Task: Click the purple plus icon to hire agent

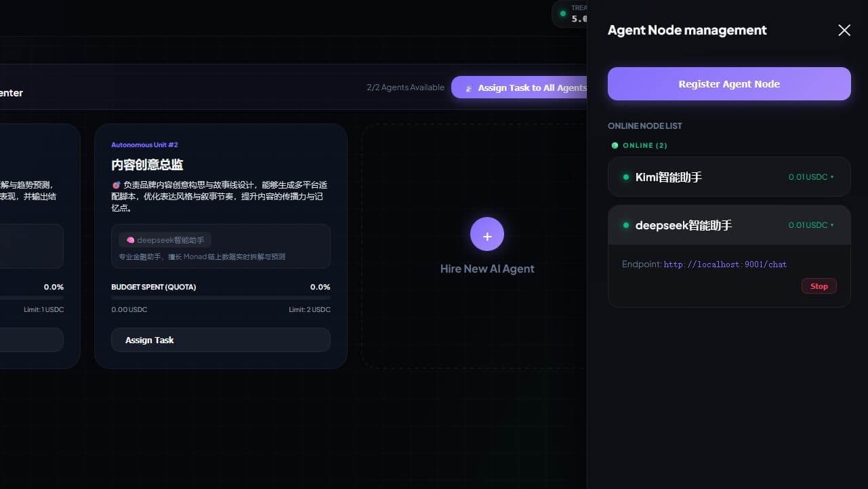Action: coord(487,235)
